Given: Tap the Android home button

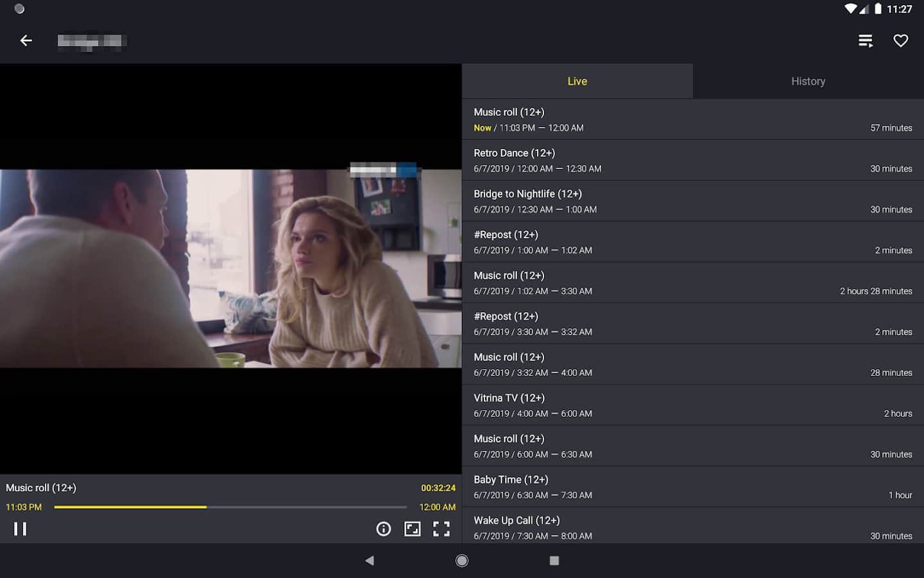Looking at the screenshot, I should click(x=462, y=561).
